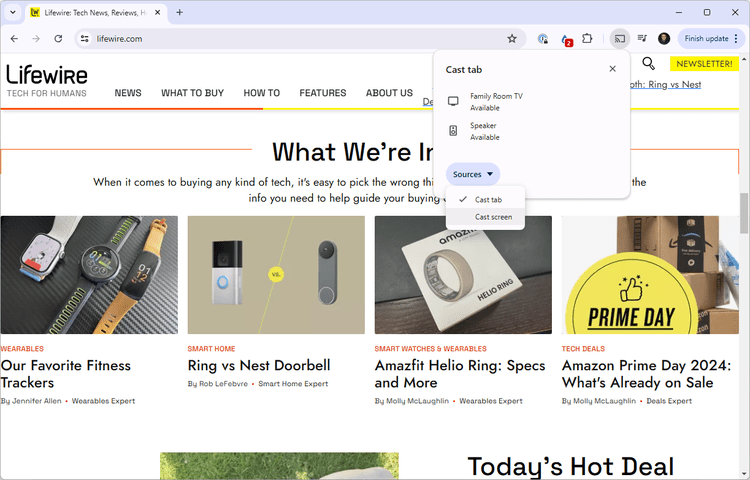This screenshot has height=480, width=750.
Task: Open a new tab with plus button
Action: (179, 12)
